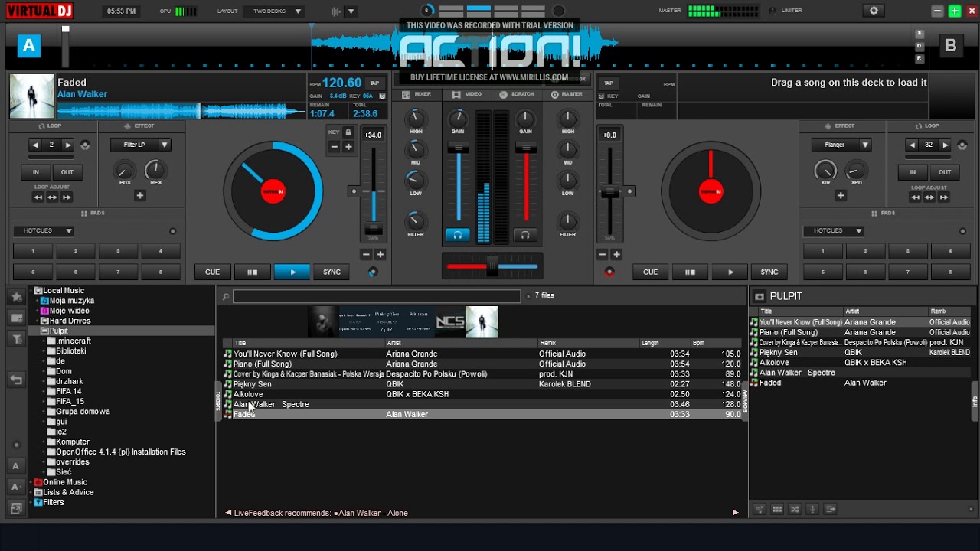Click deck A volume fader
Screen dimensions: 980x551
tap(458, 147)
